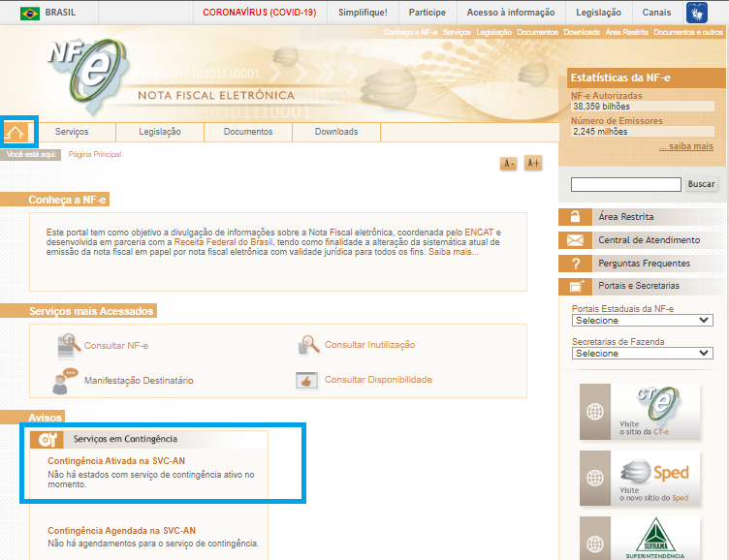729x560 pixels.
Task: Focus the search text field
Action: (x=626, y=184)
